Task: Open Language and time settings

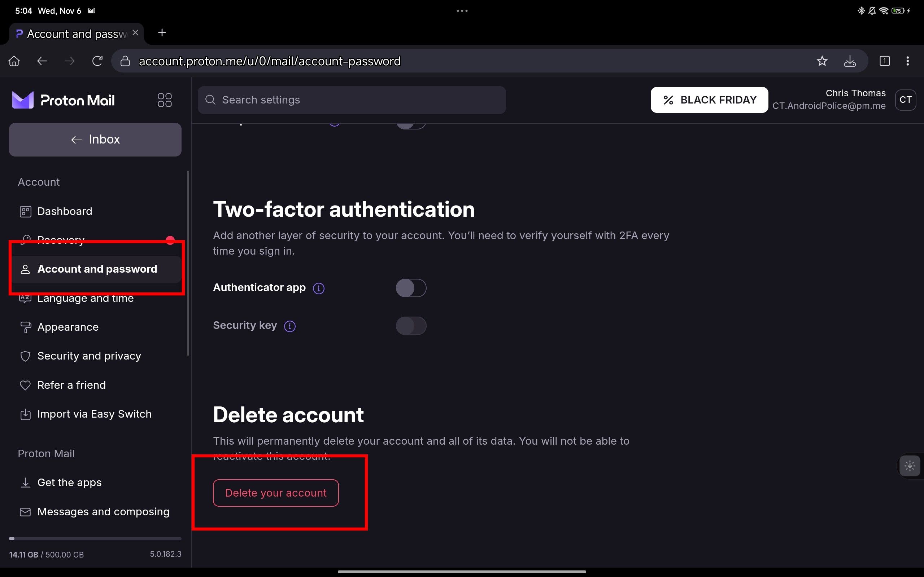Action: tap(85, 298)
